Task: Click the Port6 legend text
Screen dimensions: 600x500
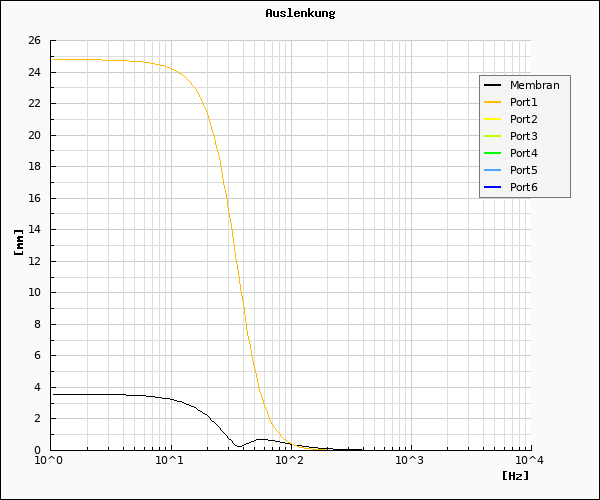Action: (x=523, y=187)
